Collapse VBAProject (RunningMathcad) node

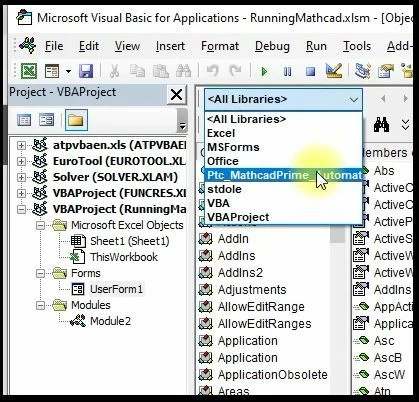[21, 209]
